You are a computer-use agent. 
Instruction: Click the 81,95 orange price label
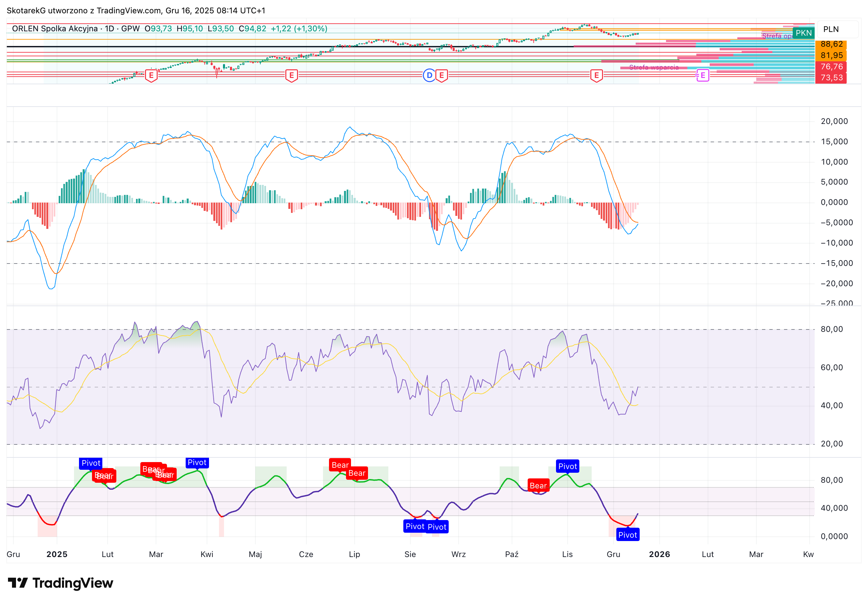[x=831, y=55]
